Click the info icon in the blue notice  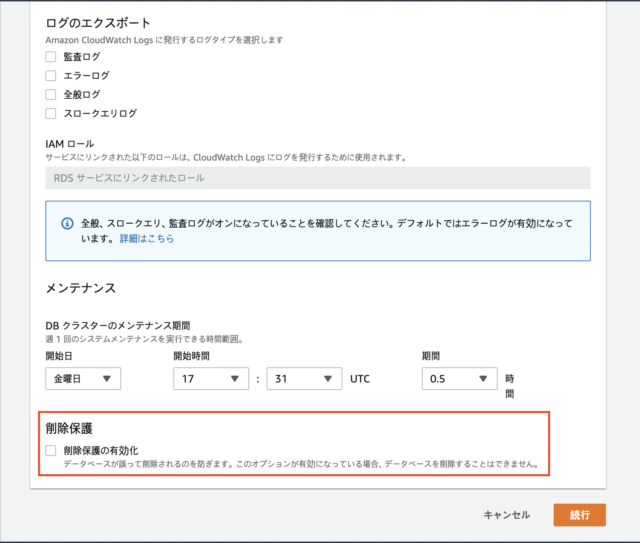pos(67,223)
